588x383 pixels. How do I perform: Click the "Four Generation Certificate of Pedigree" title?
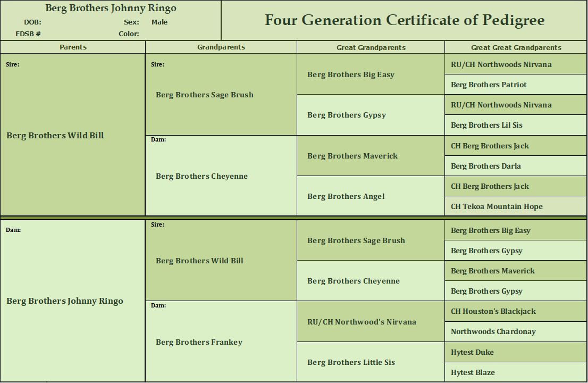tap(405, 20)
